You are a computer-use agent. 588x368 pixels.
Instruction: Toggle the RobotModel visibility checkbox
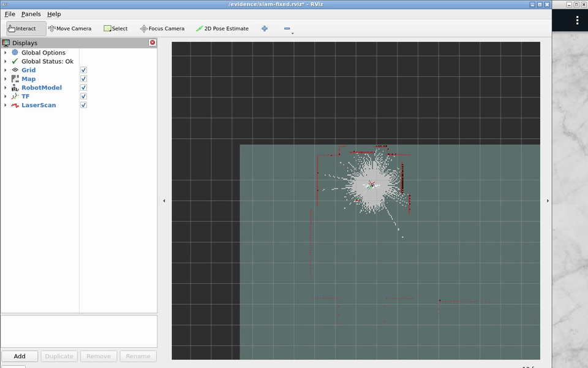[84, 88]
